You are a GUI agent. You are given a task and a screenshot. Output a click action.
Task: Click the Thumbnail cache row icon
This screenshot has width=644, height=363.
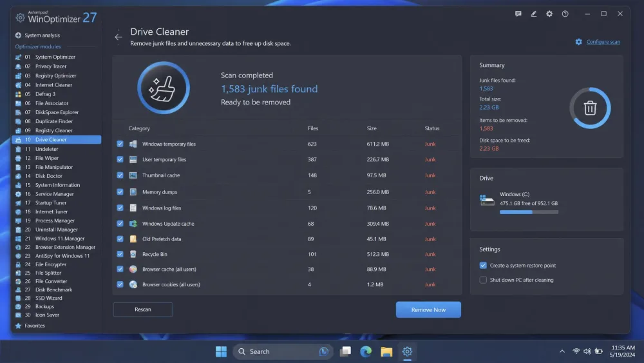point(133,175)
